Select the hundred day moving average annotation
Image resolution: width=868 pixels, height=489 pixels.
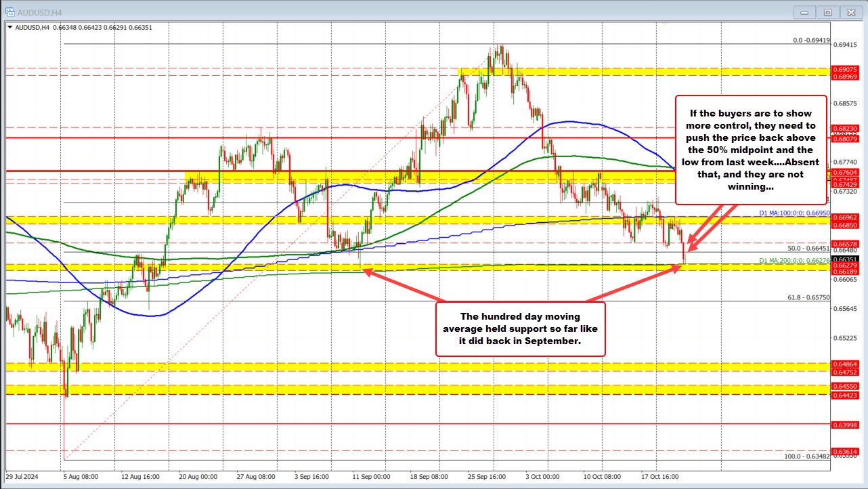pyautogui.click(x=521, y=330)
